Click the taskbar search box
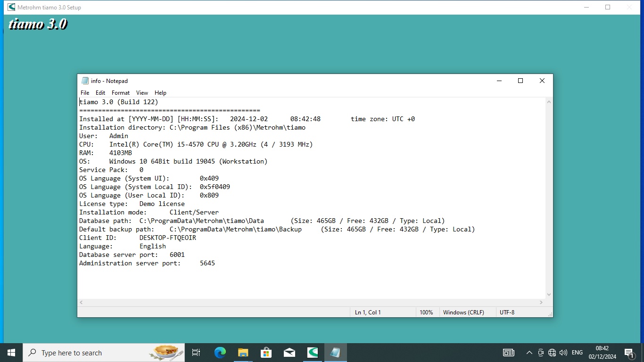The width and height of the screenshot is (644, 362). point(104,353)
